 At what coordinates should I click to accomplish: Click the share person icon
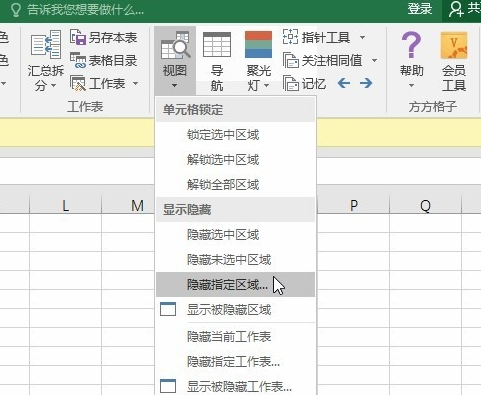(x=456, y=9)
